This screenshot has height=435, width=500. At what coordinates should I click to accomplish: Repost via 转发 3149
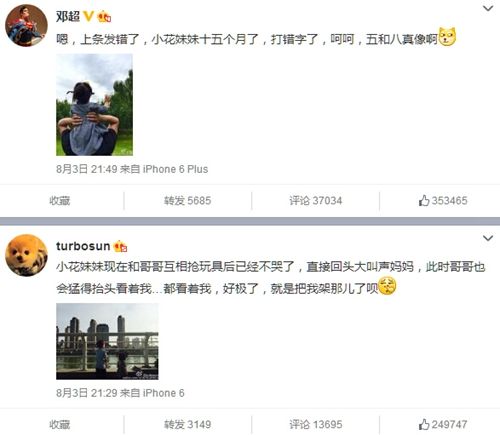click(x=187, y=424)
